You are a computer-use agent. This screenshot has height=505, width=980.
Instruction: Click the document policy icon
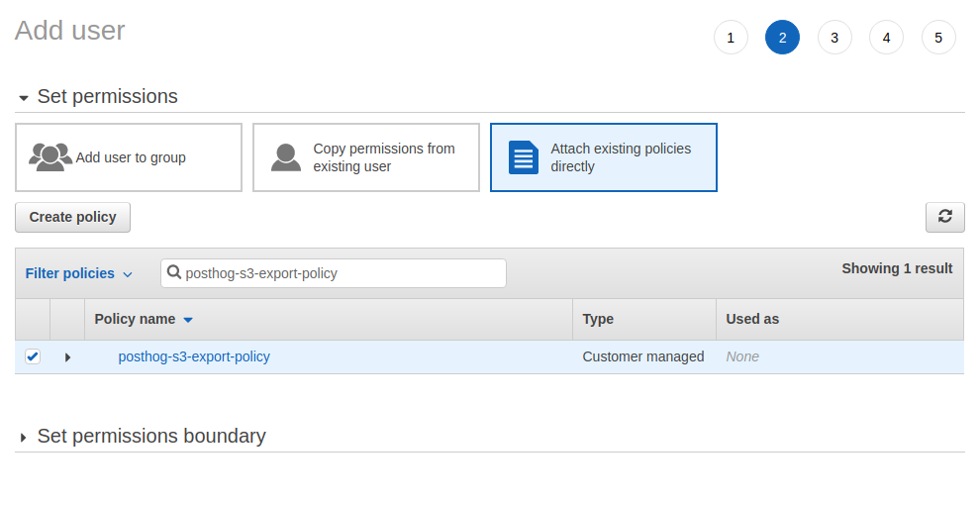[523, 157]
